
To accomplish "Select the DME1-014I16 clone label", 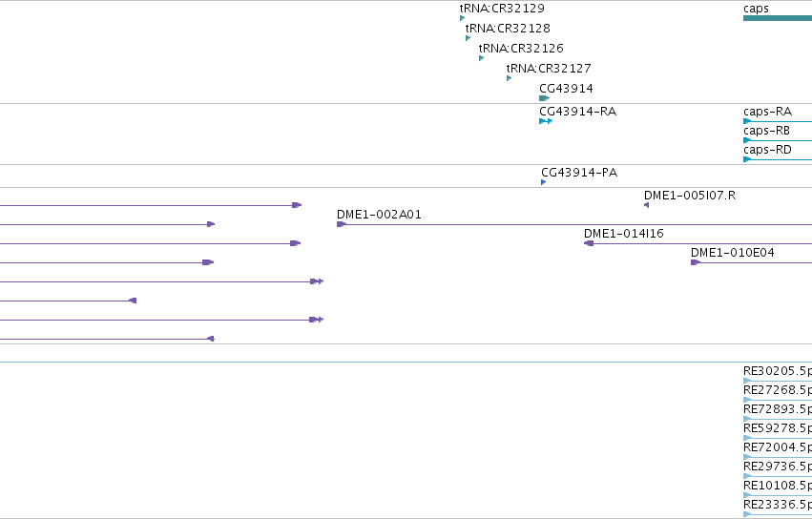I will [x=623, y=234].
